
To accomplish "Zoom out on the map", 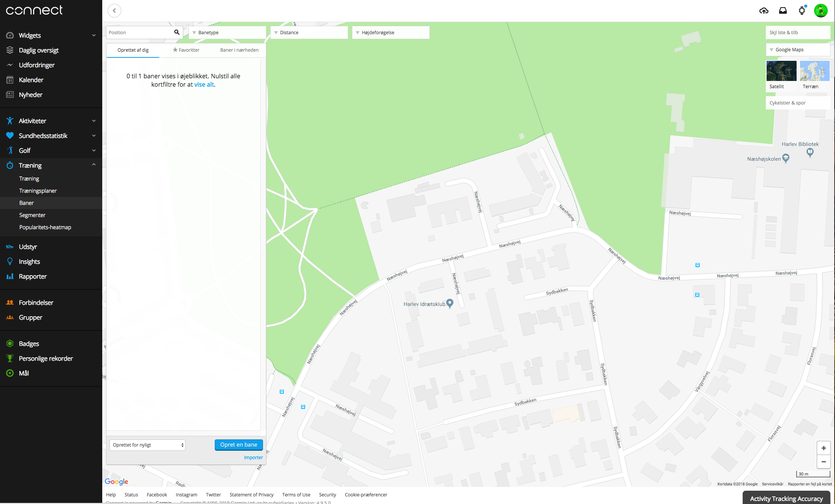I will (x=824, y=462).
